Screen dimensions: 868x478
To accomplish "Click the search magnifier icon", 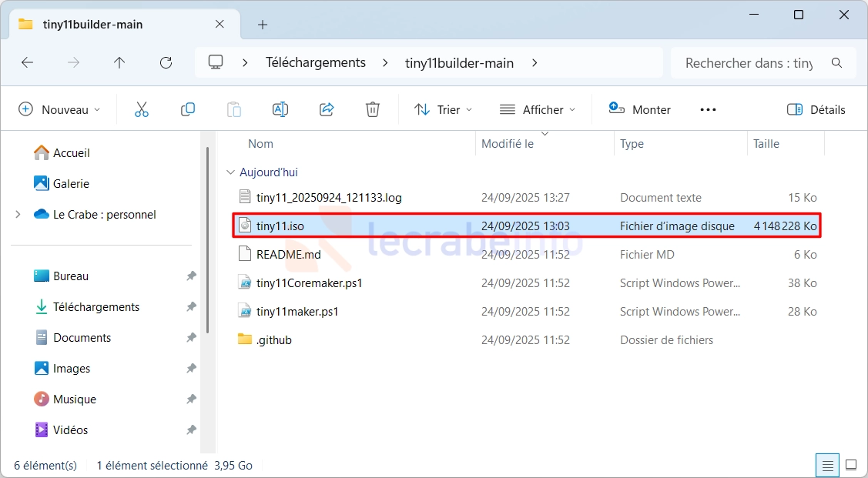I will pos(836,62).
